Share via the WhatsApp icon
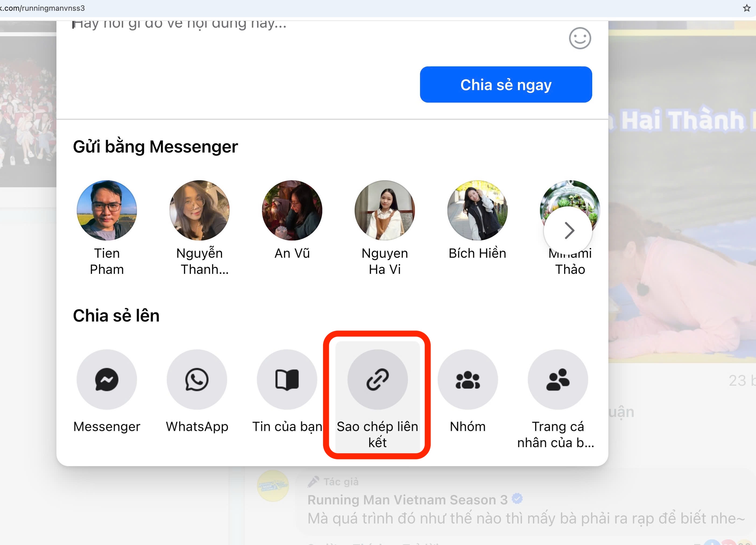This screenshot has height=545, width=756. [x=197, y=380]
